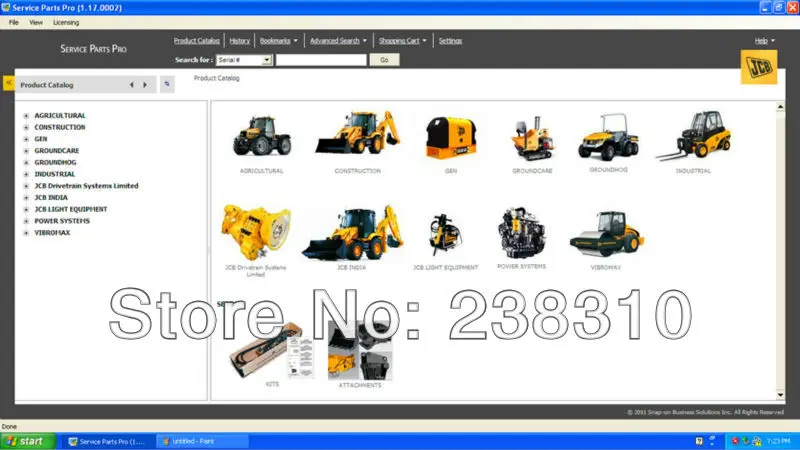Expand the VIBROMAX tree node

click(26, 233)
